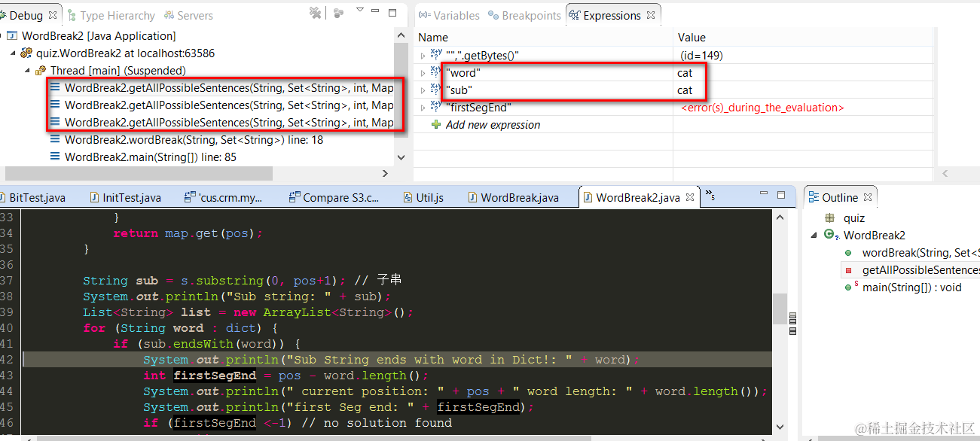
Task: Open the Servers tab
Action: (x=188, y=15)
